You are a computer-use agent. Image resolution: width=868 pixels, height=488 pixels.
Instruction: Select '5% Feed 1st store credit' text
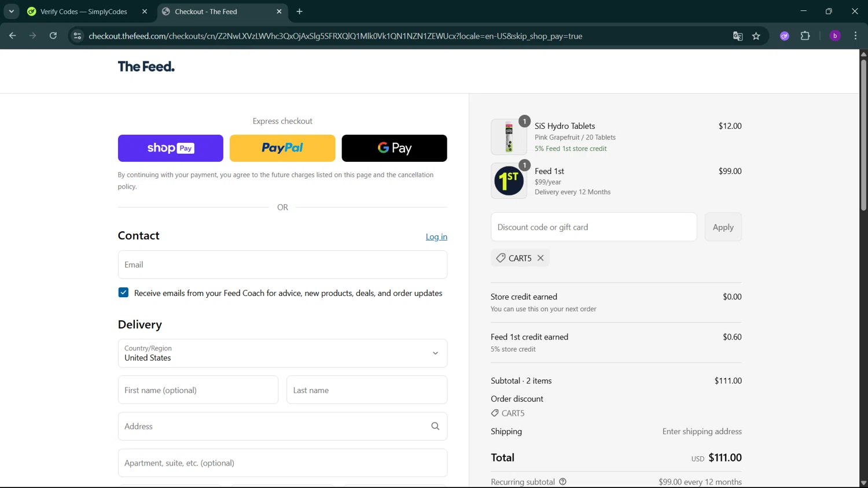pos(571,149)
